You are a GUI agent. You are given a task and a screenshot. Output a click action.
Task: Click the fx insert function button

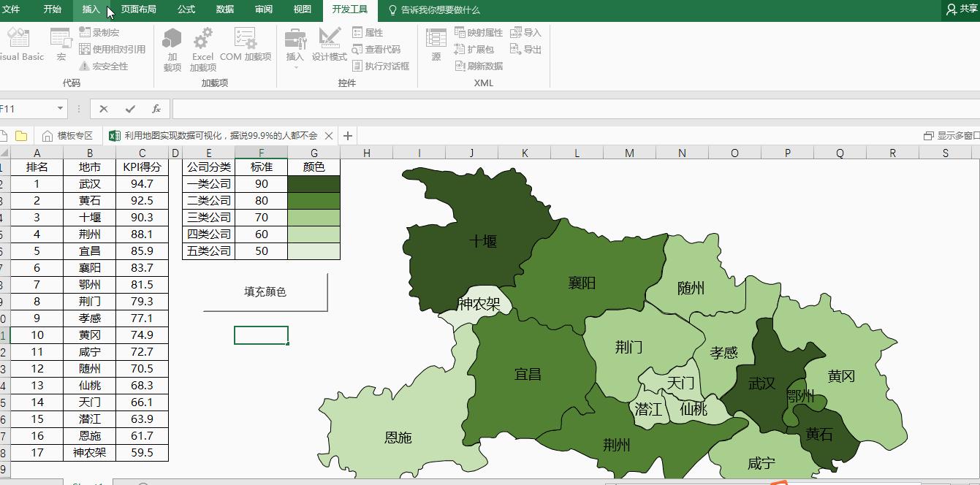pos(156,107)
